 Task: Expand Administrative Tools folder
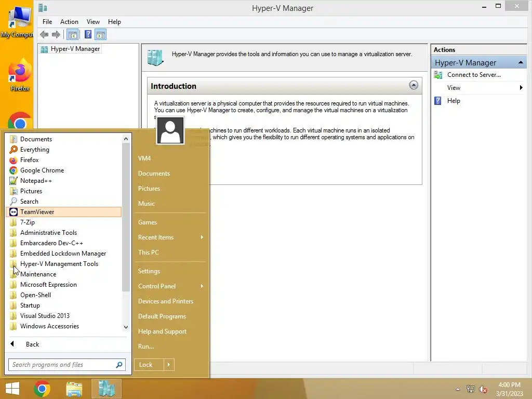[x=64, y=233]
